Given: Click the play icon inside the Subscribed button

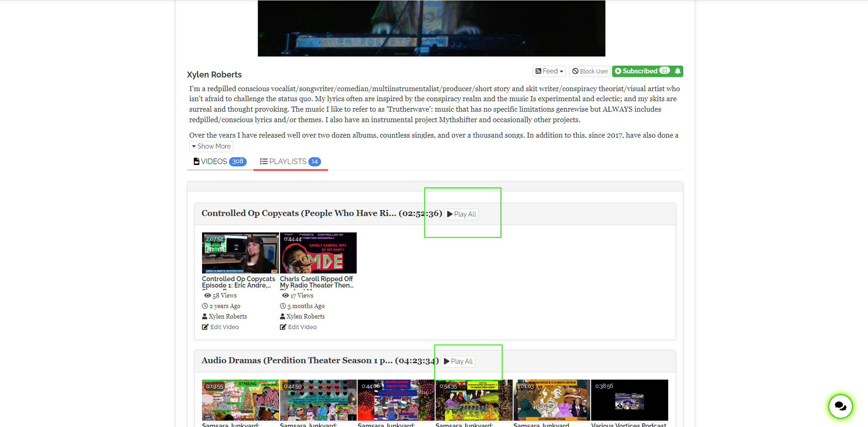Looking at the screenshot, I should [x=619, y=71].
